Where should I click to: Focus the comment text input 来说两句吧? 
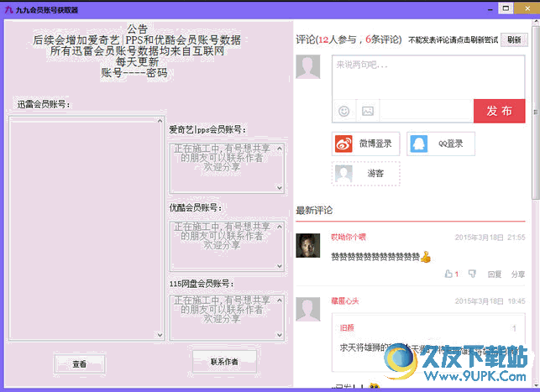point(428,77)
